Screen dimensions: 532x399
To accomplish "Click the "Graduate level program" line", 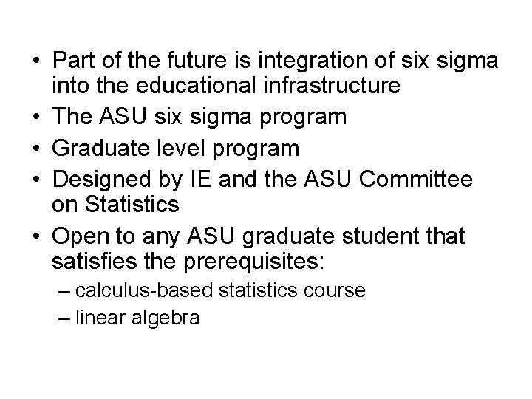I will tap(175, 149).
